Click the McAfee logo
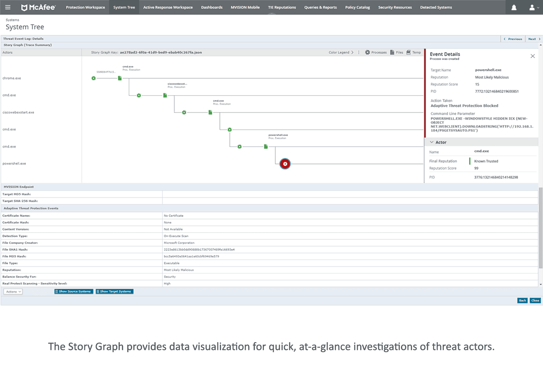Screen dimensions: 543x392 (x=38, y=7)
